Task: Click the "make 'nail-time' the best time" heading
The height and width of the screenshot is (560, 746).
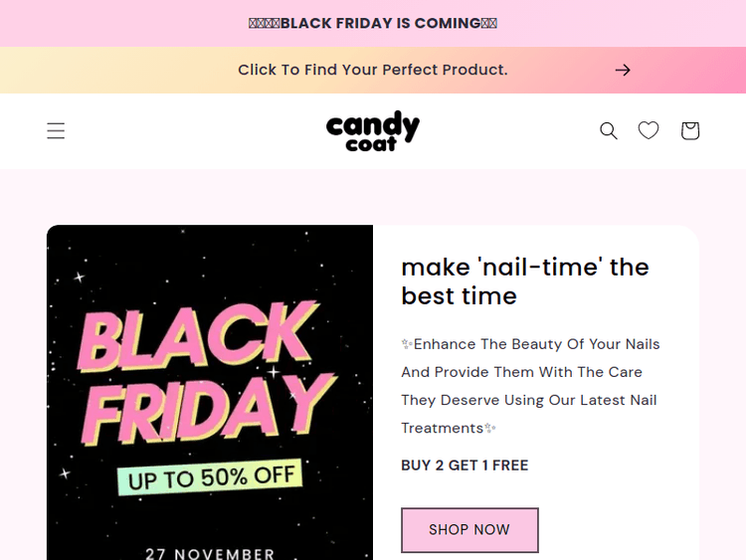Action: coord(525,281)
